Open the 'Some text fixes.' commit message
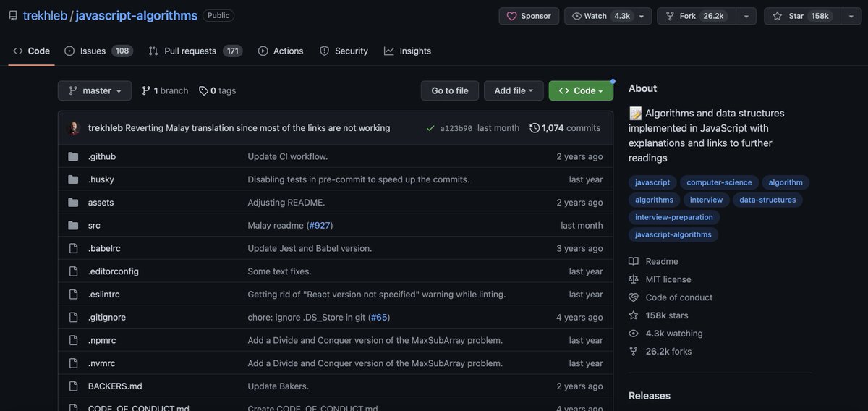The width and height of the screenshot is (868, 411). (280, 271)
